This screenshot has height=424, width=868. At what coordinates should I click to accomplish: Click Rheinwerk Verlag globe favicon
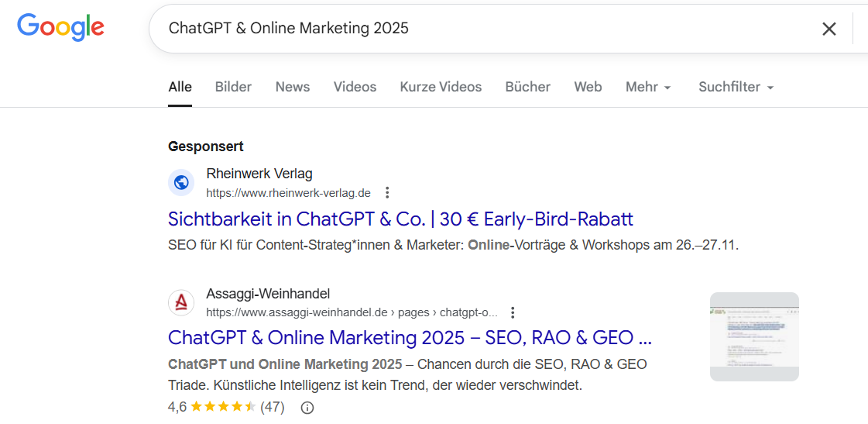(x=181, y=183)
